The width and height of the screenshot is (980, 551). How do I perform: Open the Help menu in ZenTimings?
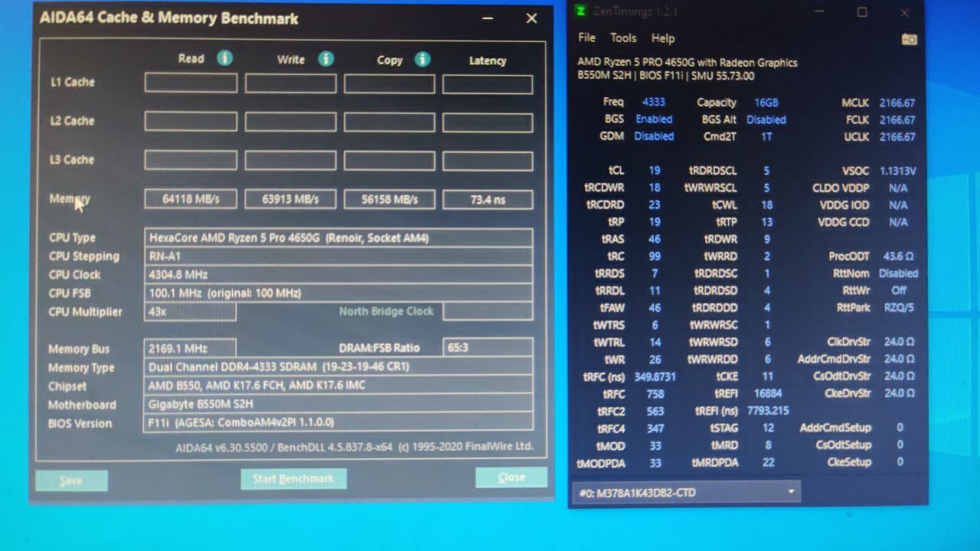(x=663, y=38)
